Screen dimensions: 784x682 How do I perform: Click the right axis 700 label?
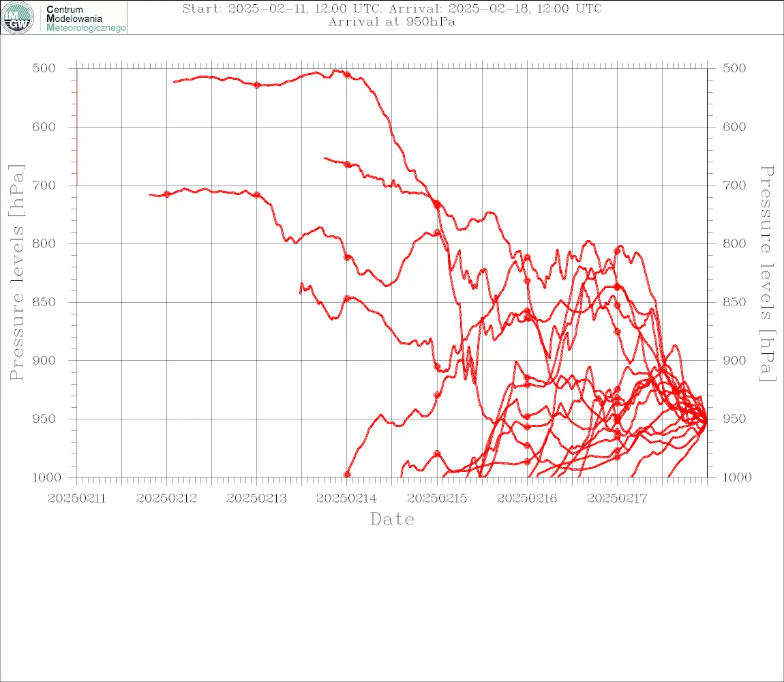coord(734,186)
